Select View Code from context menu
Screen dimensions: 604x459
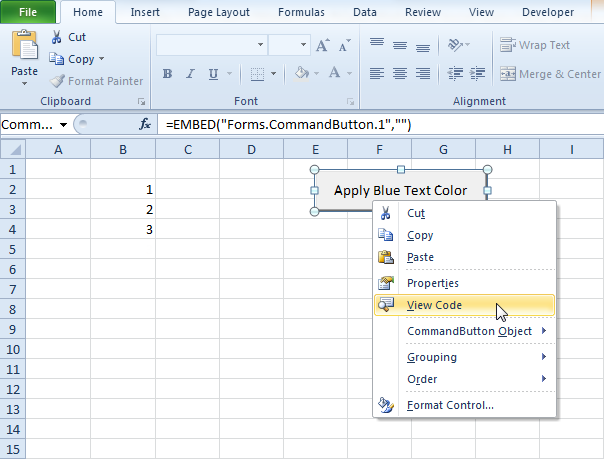(x=434, y=305)
